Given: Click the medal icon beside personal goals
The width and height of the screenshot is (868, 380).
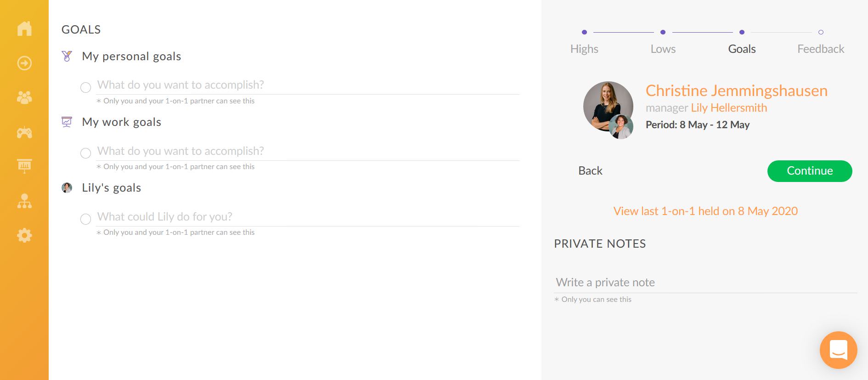Looking at the screenshot, I should point(67,57).
